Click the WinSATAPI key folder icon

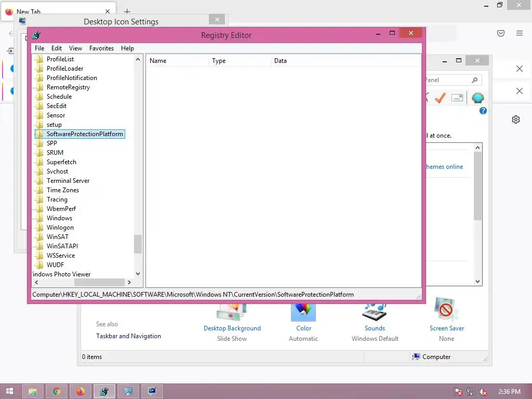click(40, 246)
